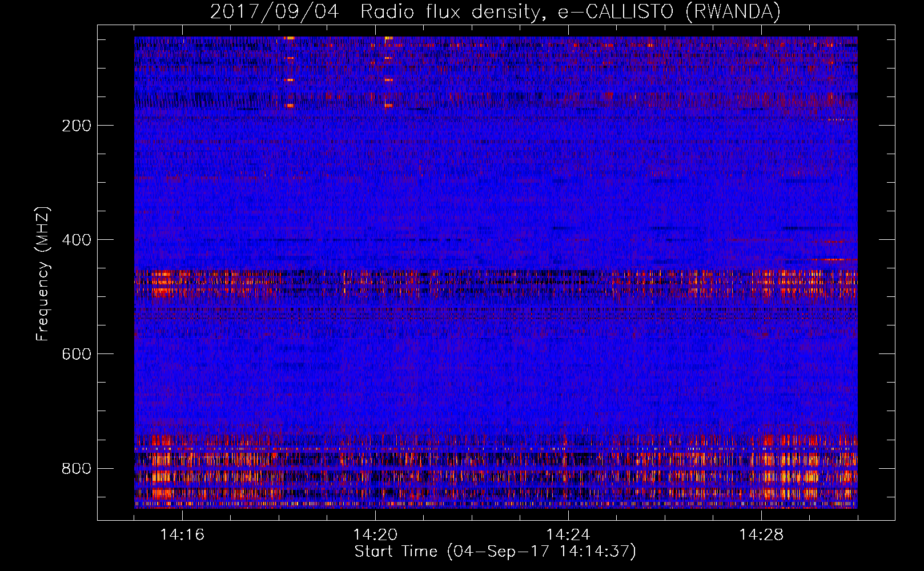This screenshot has width=924, height=571.
Task: Click the 14:24 time tick label
Action: pyautogui.click(x=568, y=535)
